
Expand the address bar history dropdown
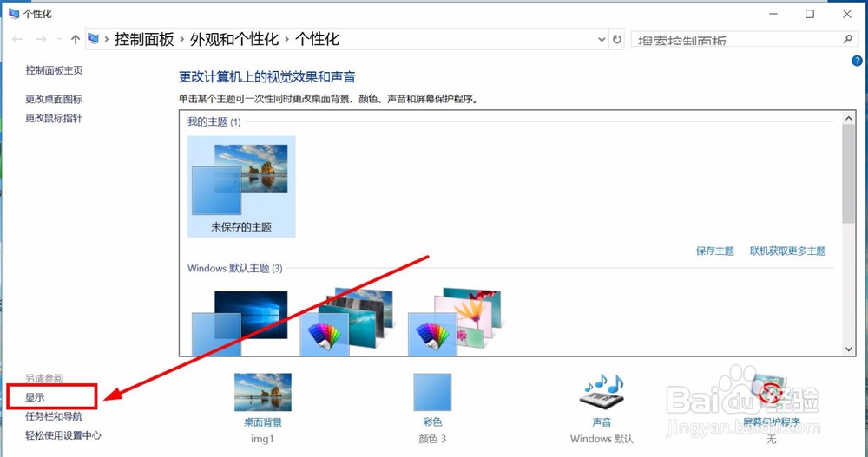tap(602, 40)
